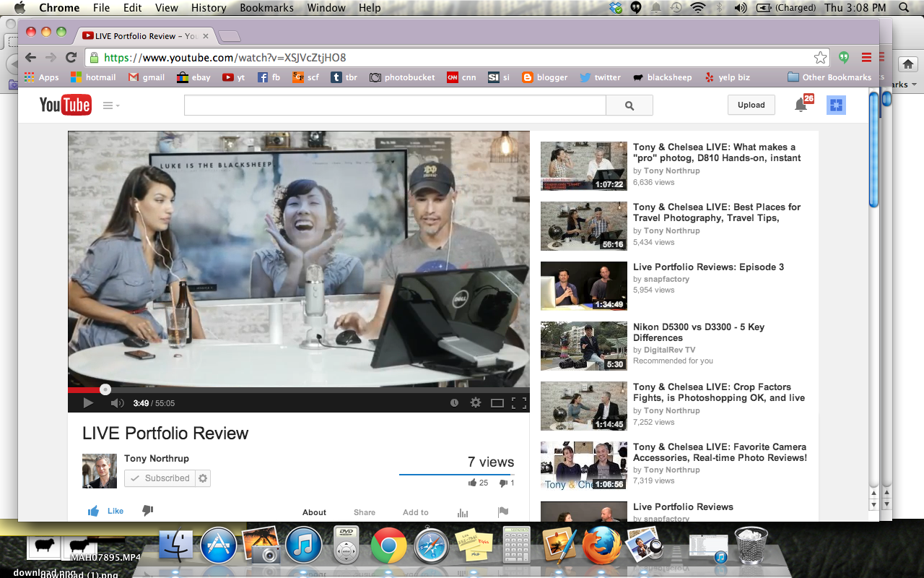The image size is (924, 578).
Task: Click the green Hangouts extension icon
Action: tap(844, 58)
